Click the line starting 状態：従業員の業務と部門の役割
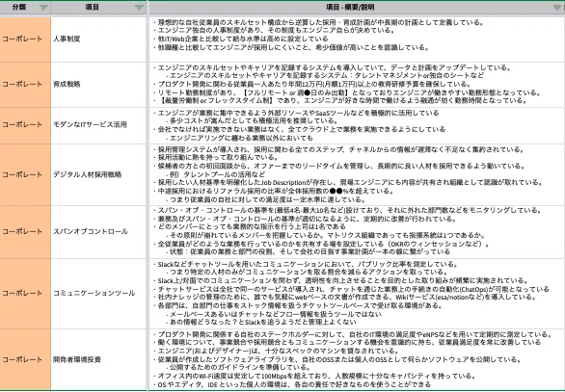565x392 pixels. coord(309,251)
